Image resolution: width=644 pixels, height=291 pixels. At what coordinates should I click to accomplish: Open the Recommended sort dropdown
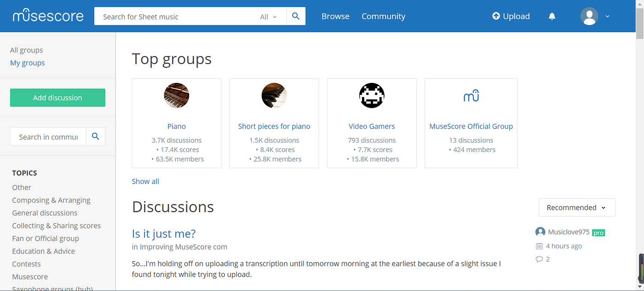(577, 208)
